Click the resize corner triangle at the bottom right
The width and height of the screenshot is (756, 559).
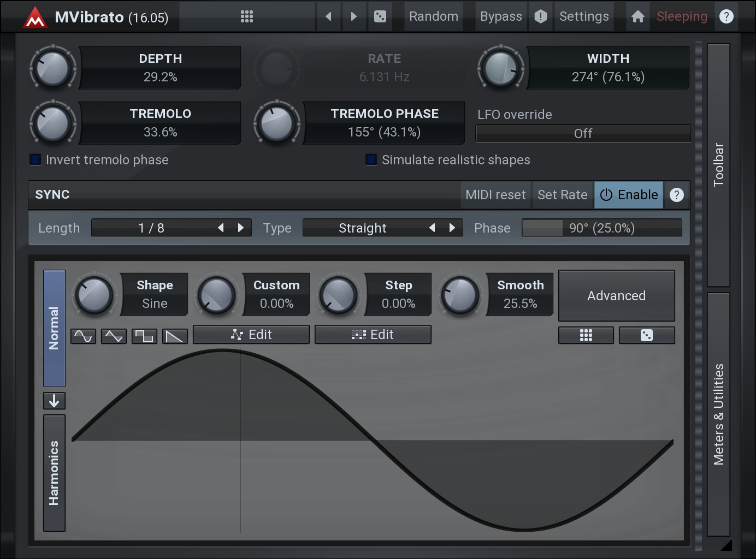(x=725, y=545)
